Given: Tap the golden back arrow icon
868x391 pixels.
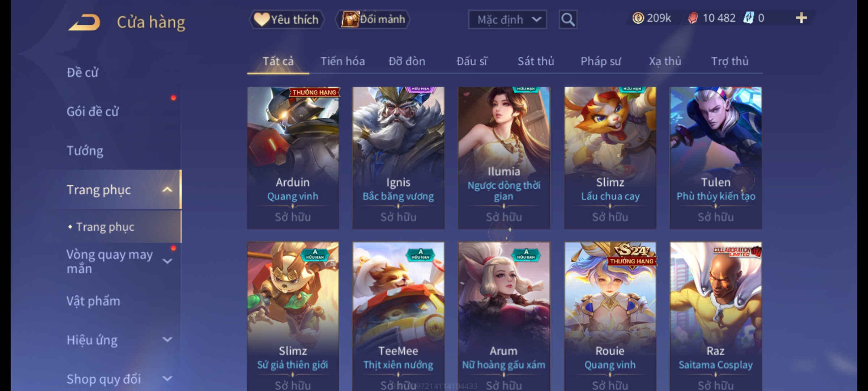Looking at the screenshot, I should [x=84, y=22].
